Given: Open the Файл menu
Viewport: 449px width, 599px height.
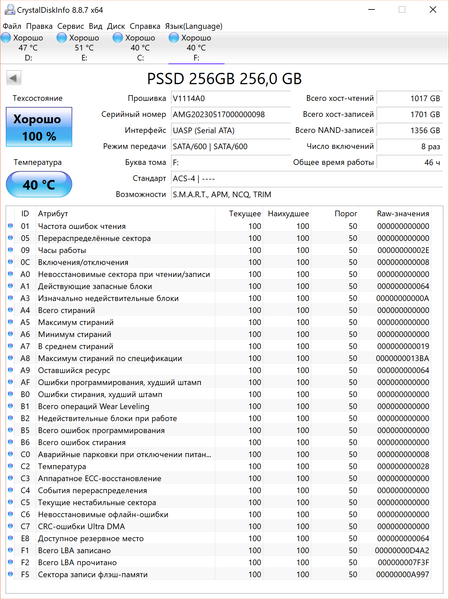Looking at the screenshot, I should coord(12,26).
